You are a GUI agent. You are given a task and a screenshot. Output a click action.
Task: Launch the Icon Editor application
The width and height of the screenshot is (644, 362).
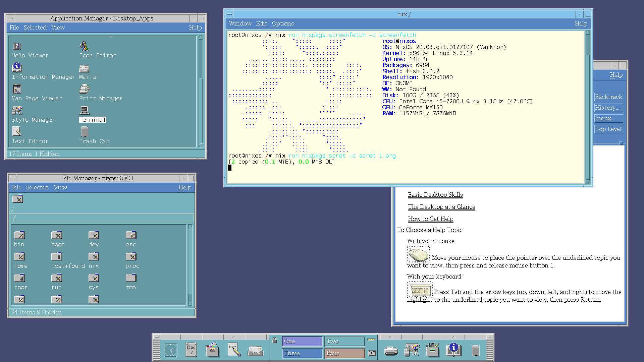85,46
